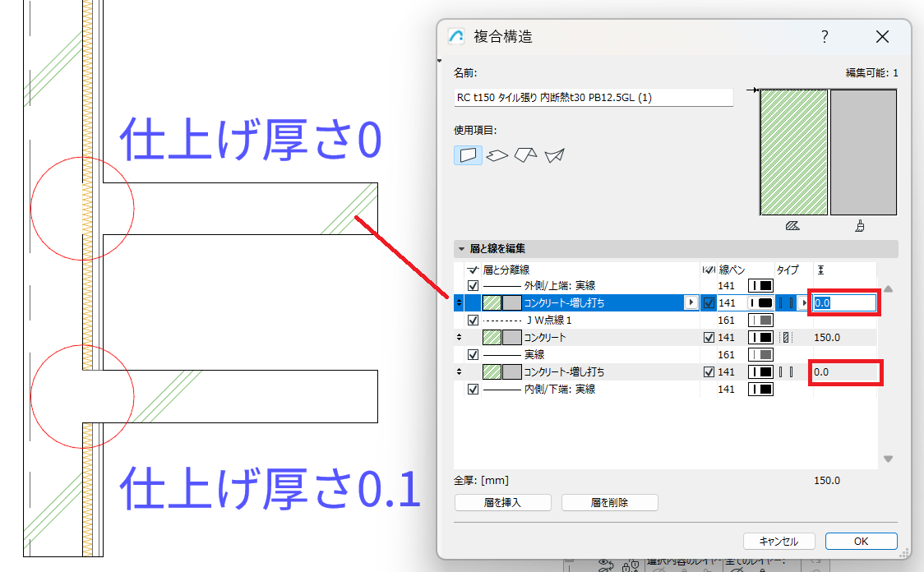Click reorder handle of selected コンクリート-増し打ち row
Screen dimensions: 924x572
click(x=459, y=302)
